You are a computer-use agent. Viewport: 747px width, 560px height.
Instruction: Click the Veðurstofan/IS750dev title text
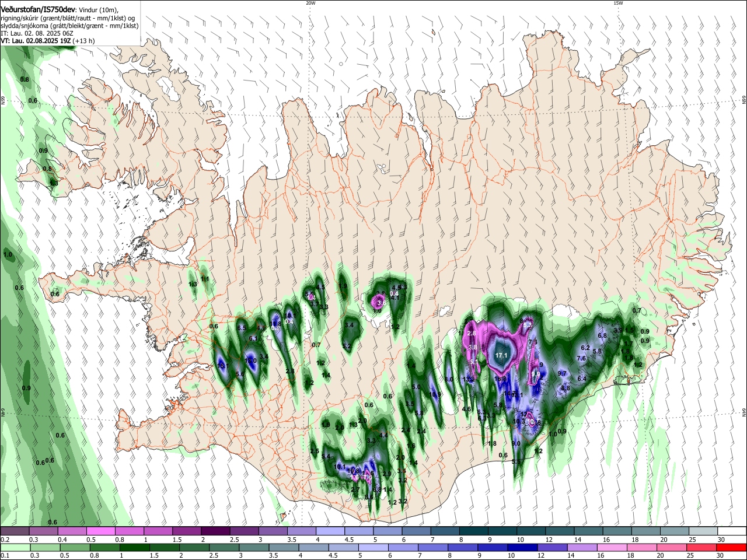[x=38, y=9]
